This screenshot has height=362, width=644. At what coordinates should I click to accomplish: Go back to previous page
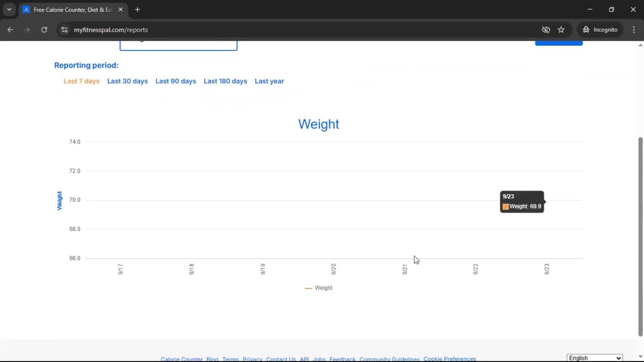(10, 29)
